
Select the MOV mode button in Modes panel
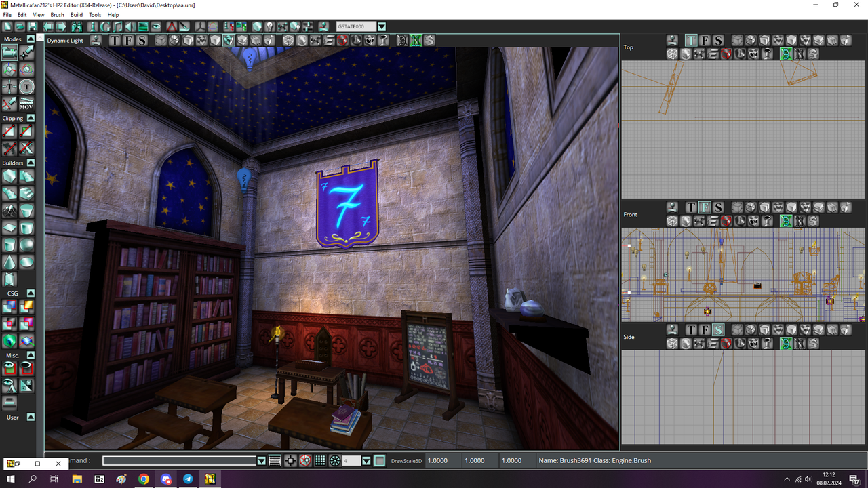(26, 104)
